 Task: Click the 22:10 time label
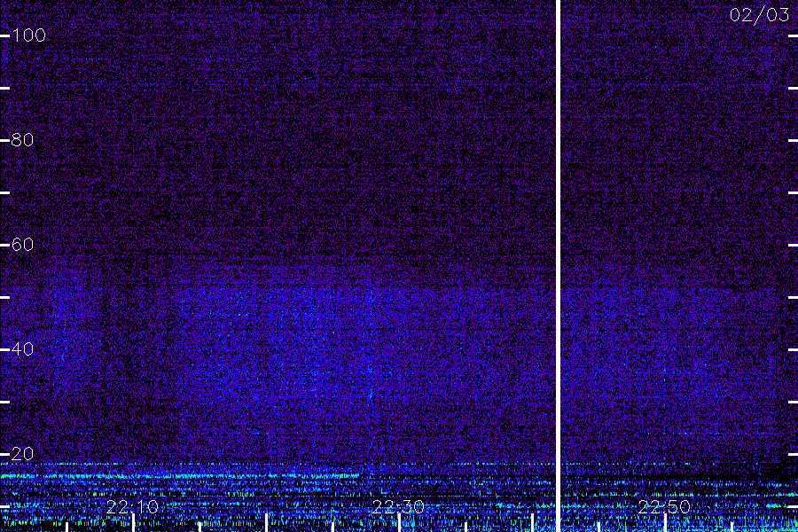132,507
